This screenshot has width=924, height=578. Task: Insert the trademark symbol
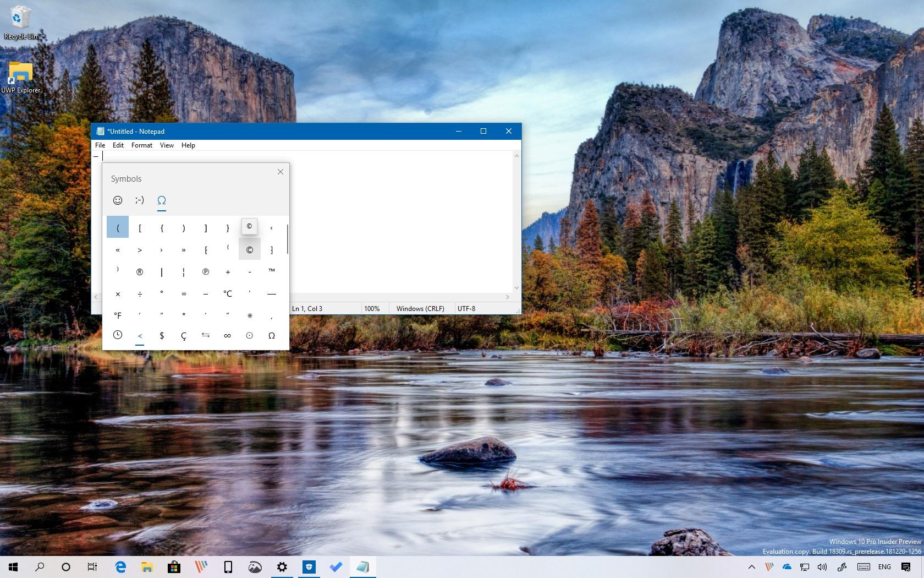point(272,271)
